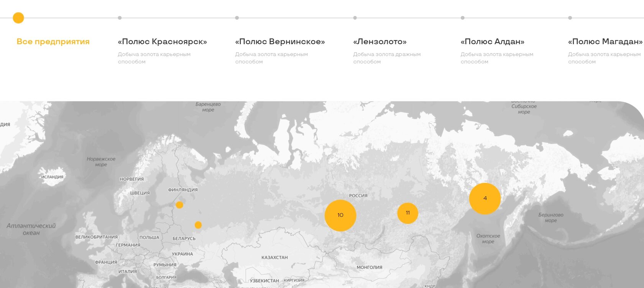Select the «Все предприятия» tab

click(x=53, y=41)
